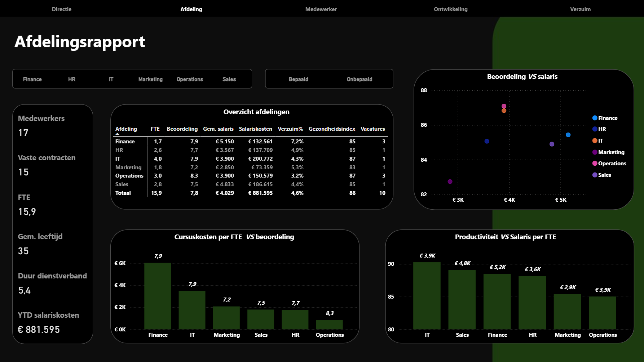Screen dimensions: 644x362
Task: Click the Marketing legend dot
Action: (x=595, y=152)
